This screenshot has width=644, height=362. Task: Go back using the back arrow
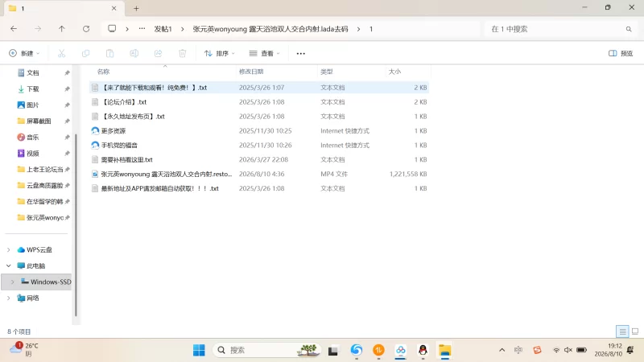(x=14, y=29)
